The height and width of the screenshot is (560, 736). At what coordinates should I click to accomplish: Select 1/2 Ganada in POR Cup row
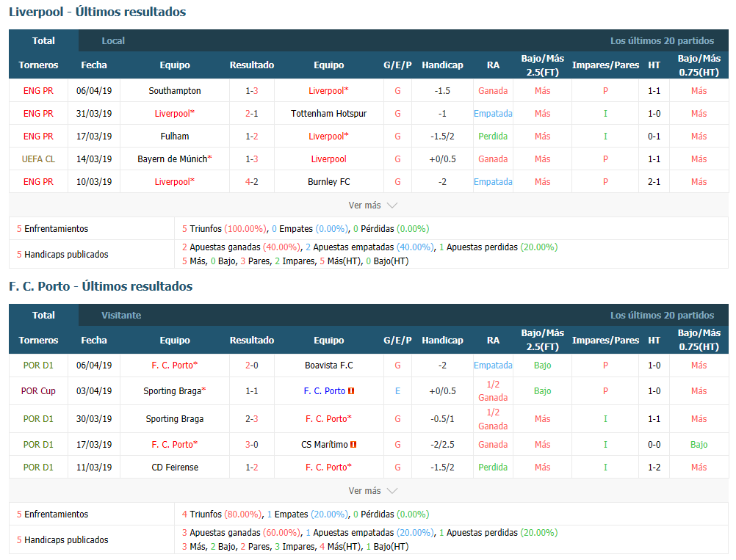(493, 391)
